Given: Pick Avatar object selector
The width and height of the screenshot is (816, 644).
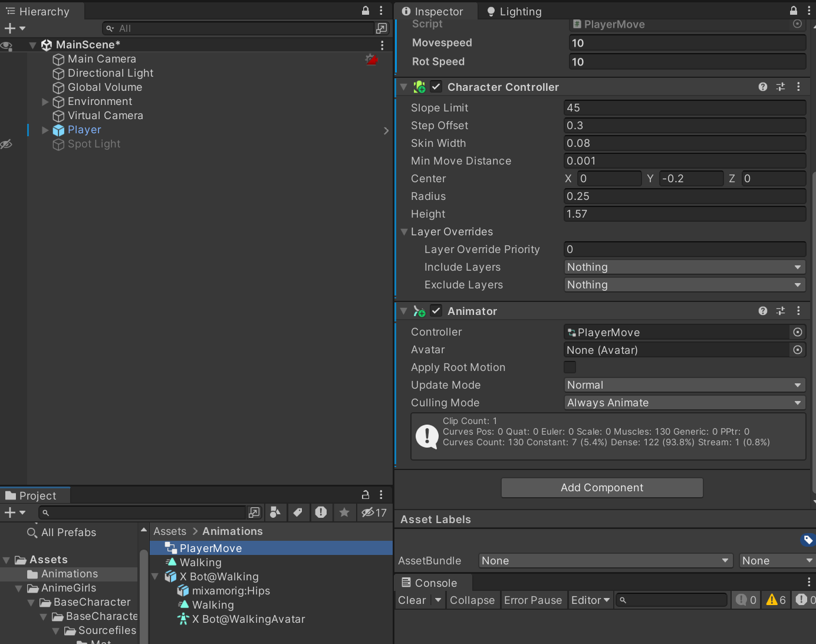Looking at the screenshot, I should 798,350.
